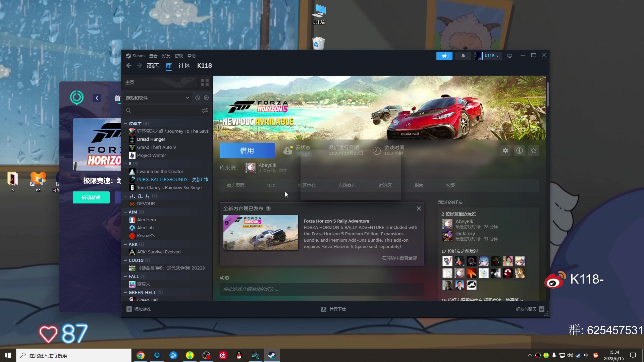
Task: Open the 查看 menu
Action: point(153,56)
